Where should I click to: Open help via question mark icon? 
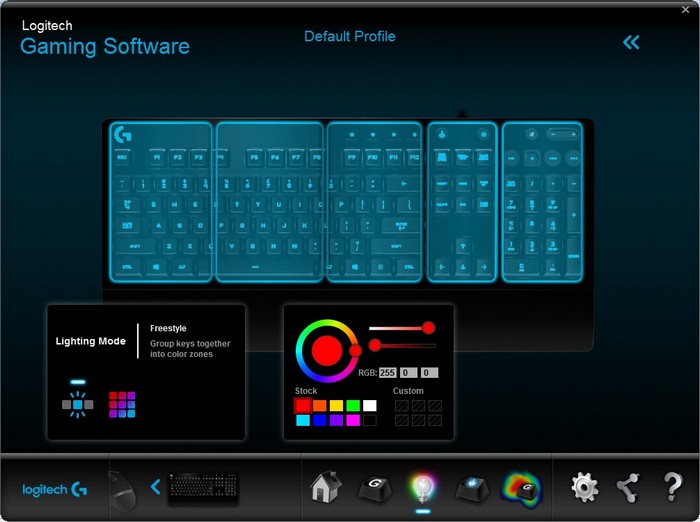click(673, 487)
